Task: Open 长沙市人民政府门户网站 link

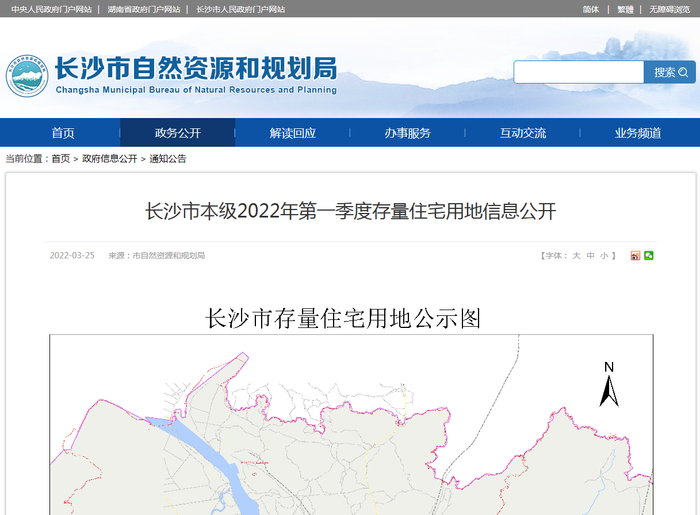Action: click(x=241, y=9)
